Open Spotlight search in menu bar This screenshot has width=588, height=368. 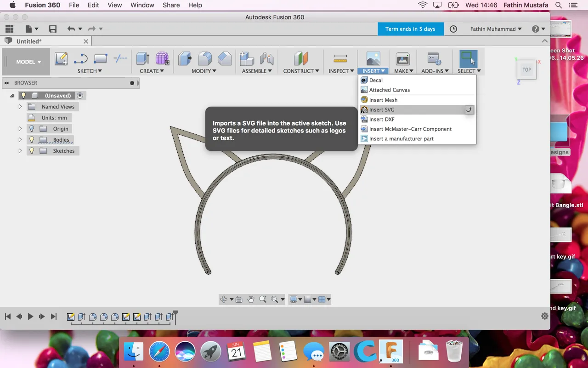(x=559, y=5)
